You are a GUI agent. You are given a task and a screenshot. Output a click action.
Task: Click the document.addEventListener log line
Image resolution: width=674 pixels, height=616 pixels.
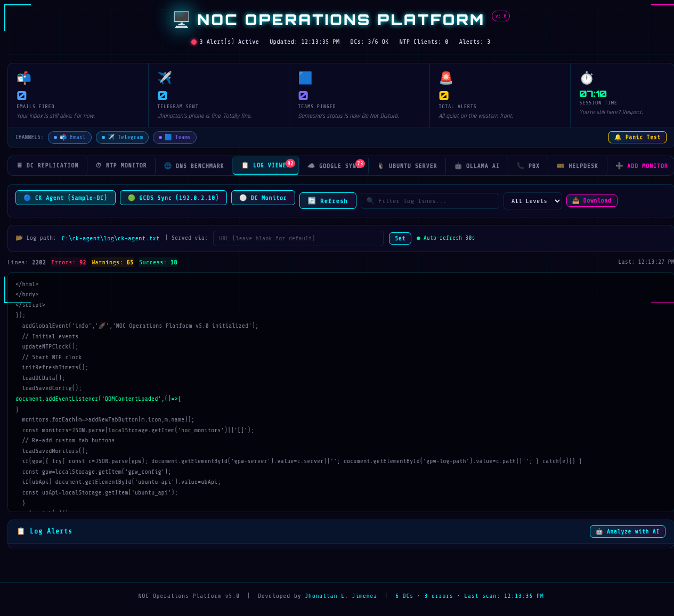click(x=98, y=399)
